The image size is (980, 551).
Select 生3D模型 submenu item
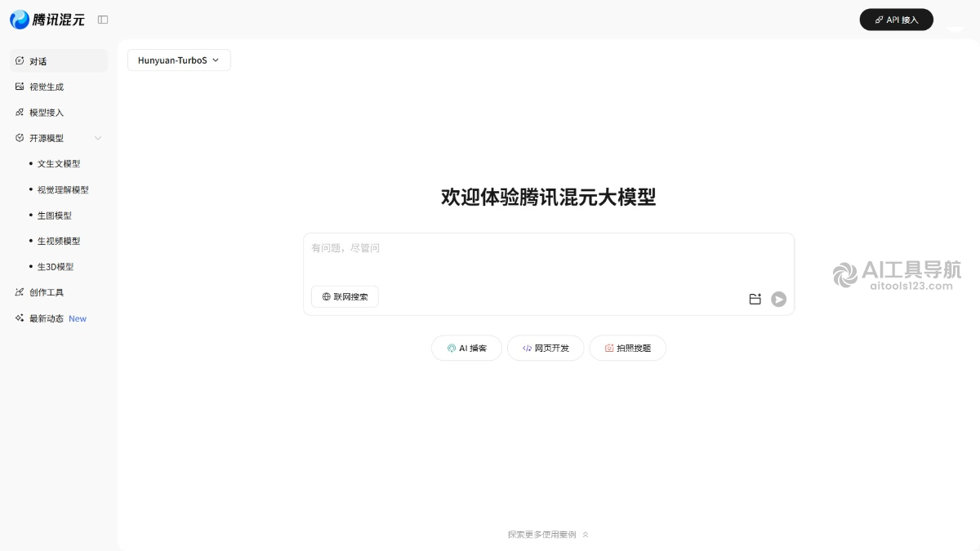pyautogui.click(x=56, y=267)
